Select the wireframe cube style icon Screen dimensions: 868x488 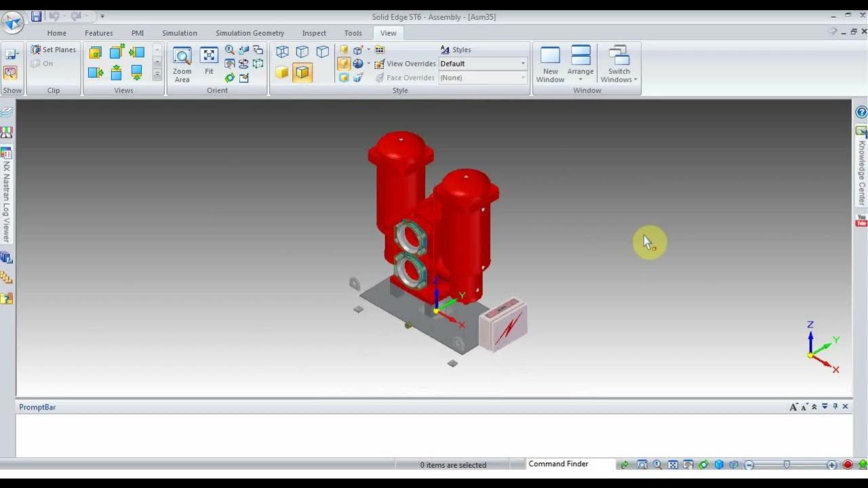point(282,52)
